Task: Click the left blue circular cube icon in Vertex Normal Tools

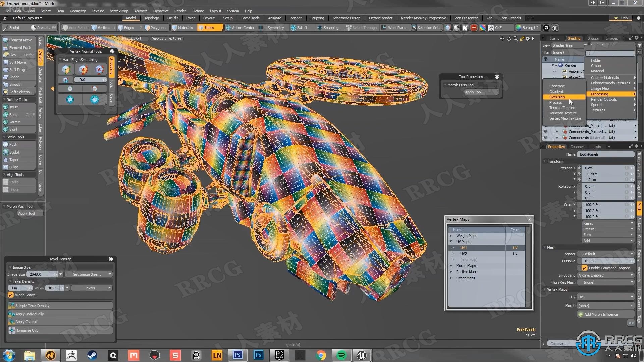Action: 70,100
